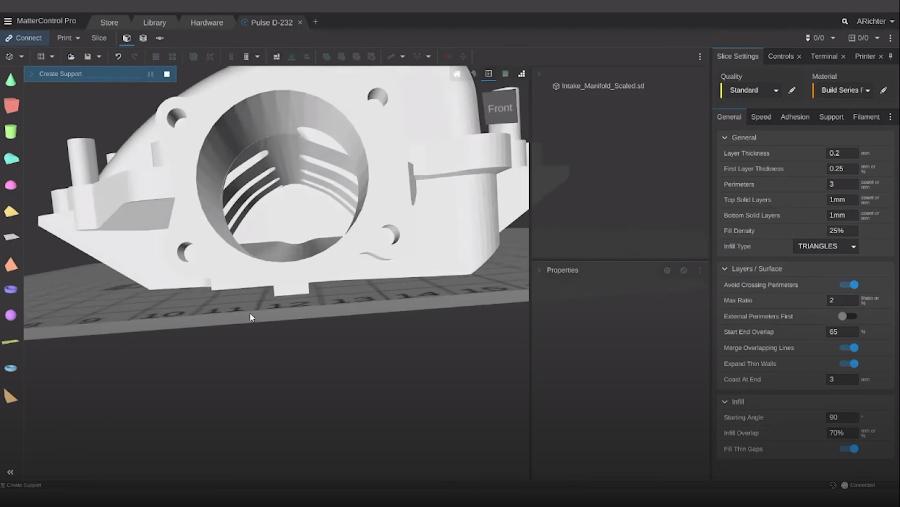
Task: Click the Slice button
Action: click(x=99, y=38)
